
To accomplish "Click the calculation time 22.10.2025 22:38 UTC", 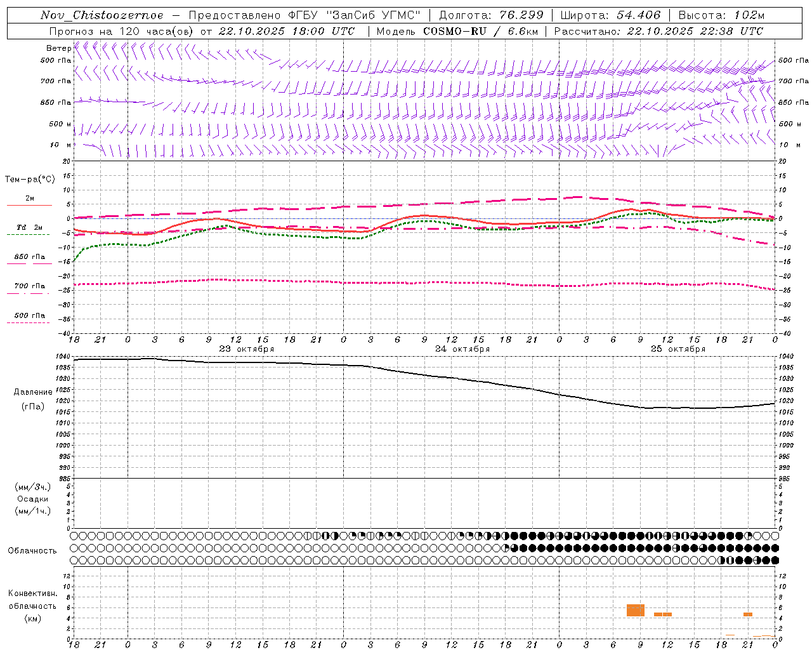I will click(695, 31).
